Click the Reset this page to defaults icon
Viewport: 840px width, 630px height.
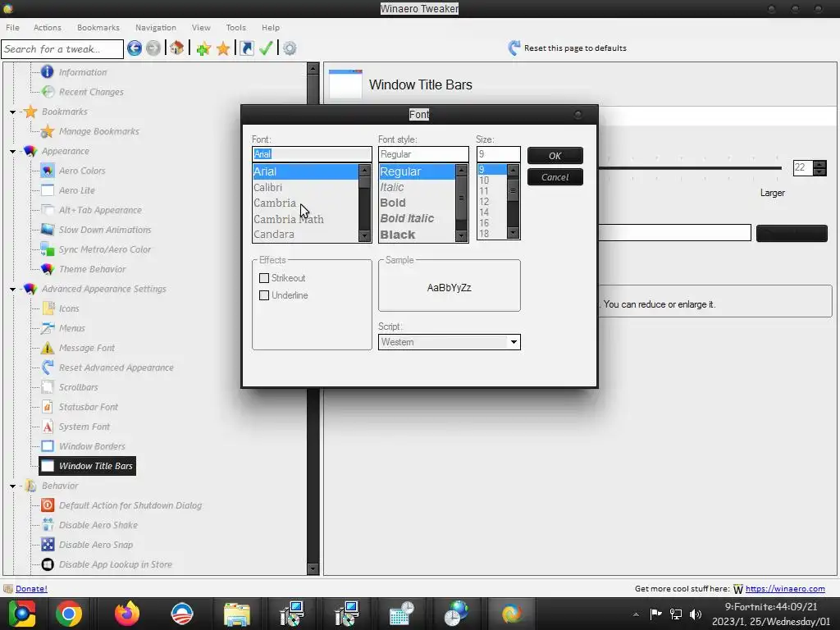pyautogui.click(x=514, y=48)
